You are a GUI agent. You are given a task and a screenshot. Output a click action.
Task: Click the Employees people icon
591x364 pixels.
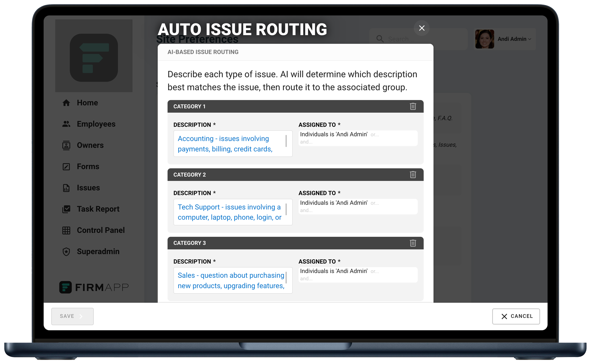(x=66, y=124)
